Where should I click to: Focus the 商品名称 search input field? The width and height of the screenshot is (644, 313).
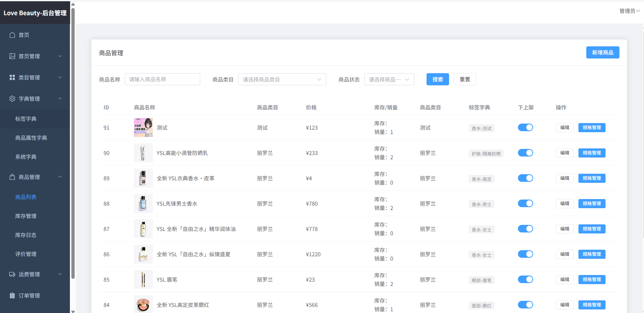click(x=162, y=80)
